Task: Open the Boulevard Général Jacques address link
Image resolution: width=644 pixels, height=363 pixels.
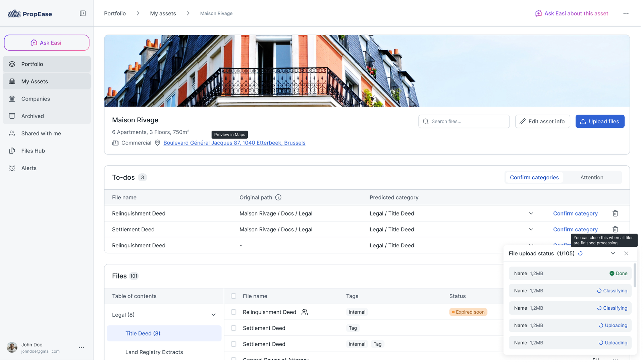Action: [234, 143]
